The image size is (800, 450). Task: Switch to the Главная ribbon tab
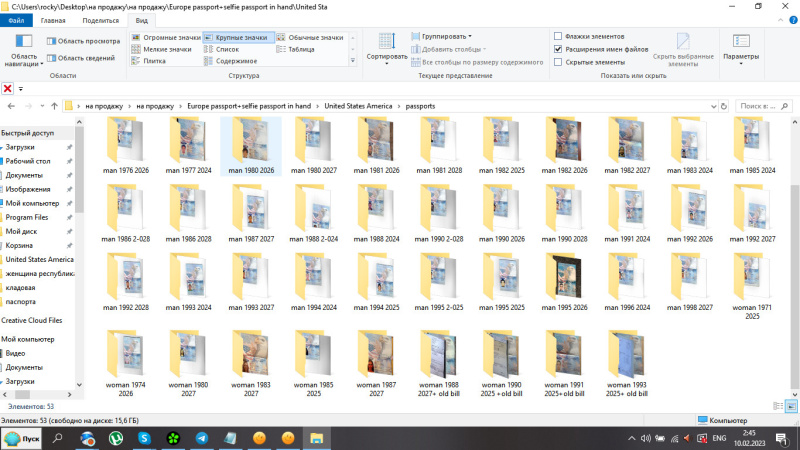(53, 19)
